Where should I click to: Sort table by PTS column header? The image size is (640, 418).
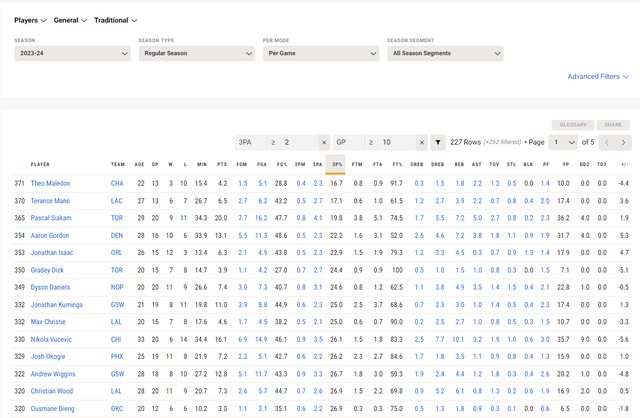click(x=223, y=164)
